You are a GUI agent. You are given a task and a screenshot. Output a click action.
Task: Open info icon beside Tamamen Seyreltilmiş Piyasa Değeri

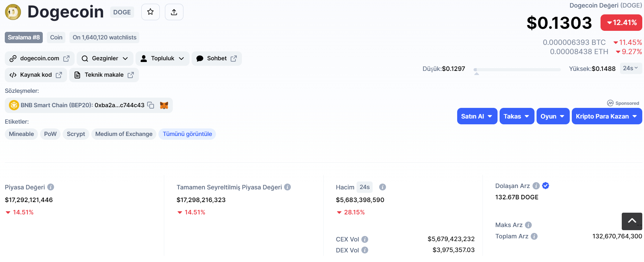click(x=287, y=187)
